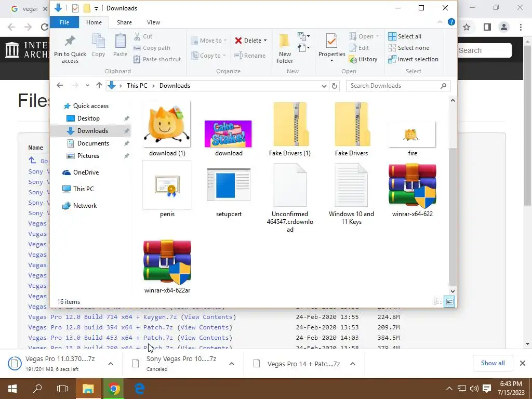
Task: Expand address bar history dropdown
Action: (324, 86)
